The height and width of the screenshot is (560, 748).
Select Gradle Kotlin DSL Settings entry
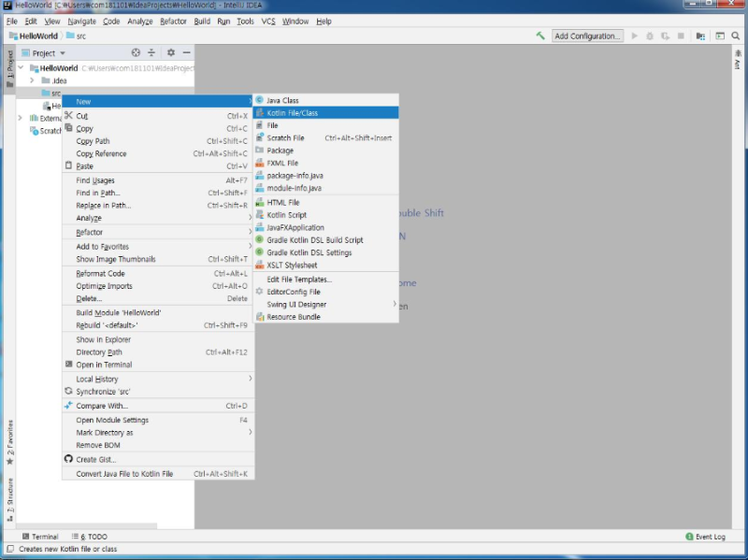(325, 252)
